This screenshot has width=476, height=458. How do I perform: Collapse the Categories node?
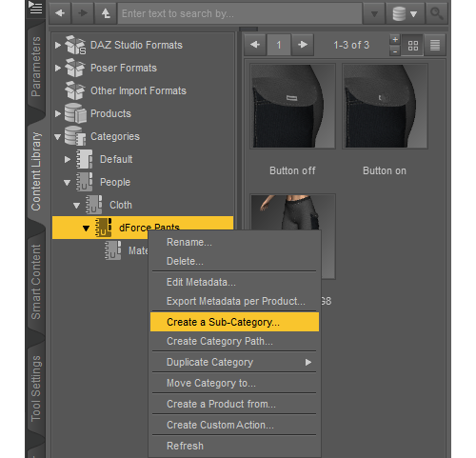[57, 137]
